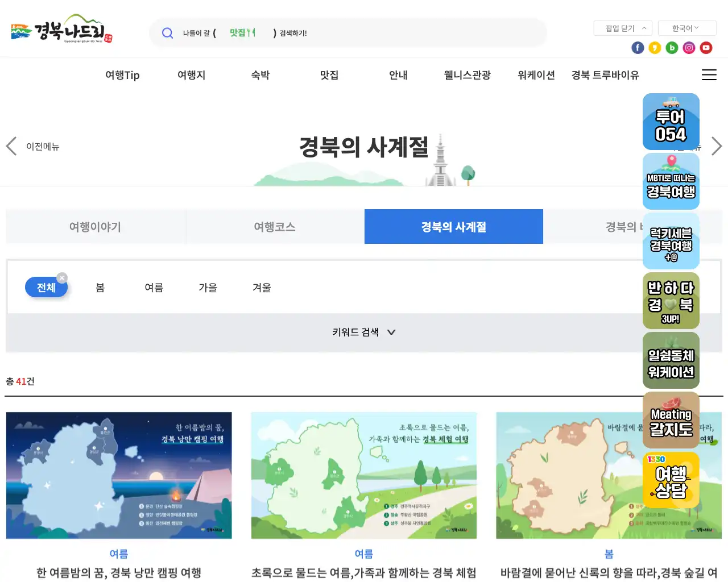The height and width of the screenshot is (582, 728).
Task: Open the 숙박 menu
Action: tap(260, 75)
